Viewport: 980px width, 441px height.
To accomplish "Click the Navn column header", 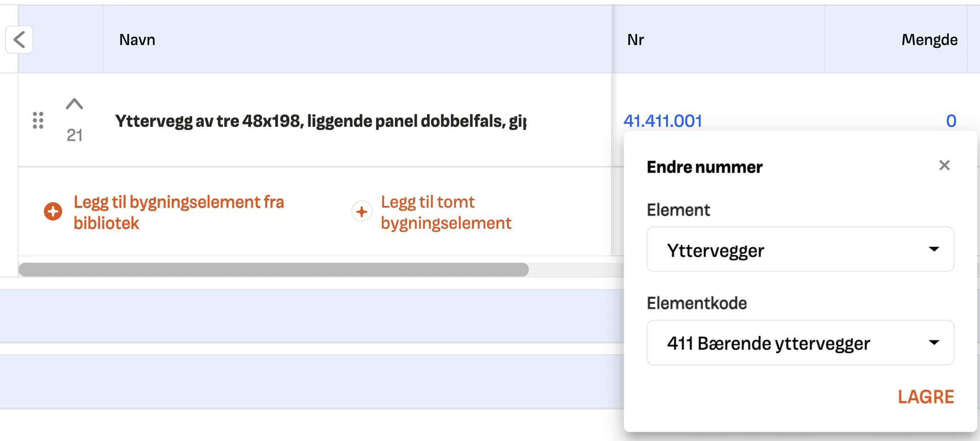I will 137,40.
